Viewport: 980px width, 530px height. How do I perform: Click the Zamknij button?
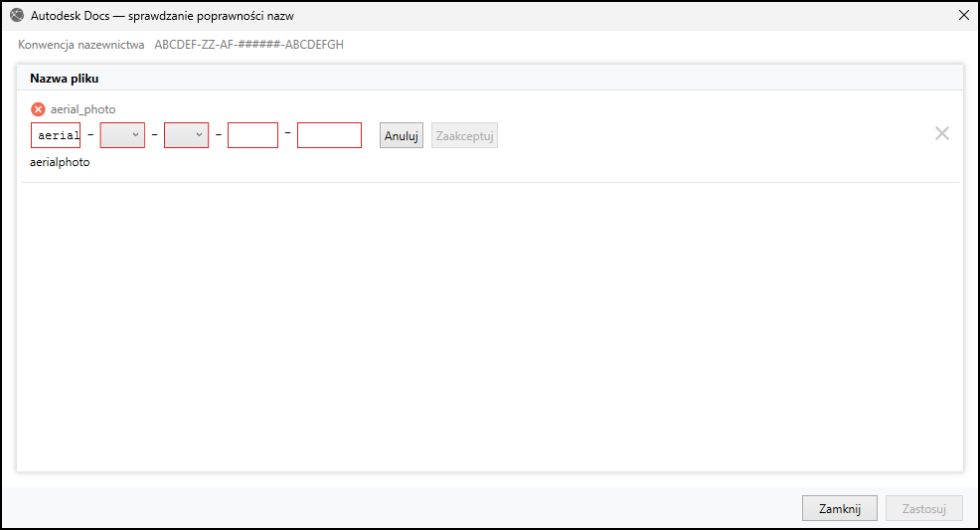[x=840, y=509]
